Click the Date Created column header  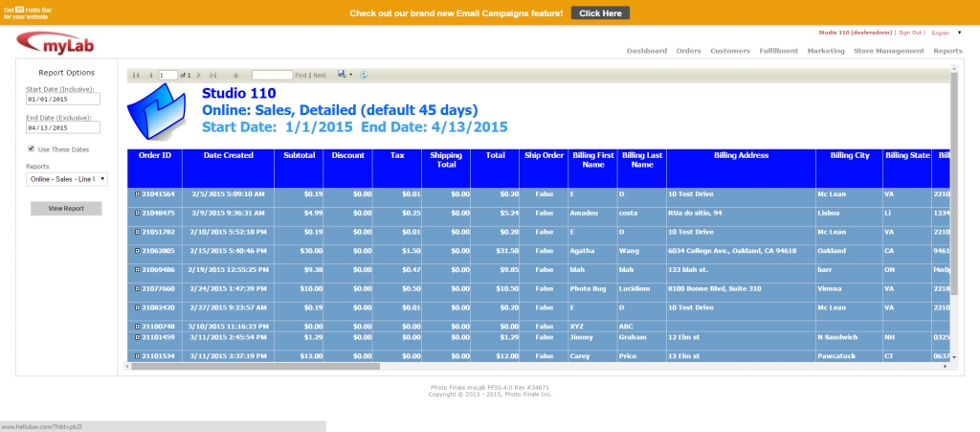tap(228, 169)
